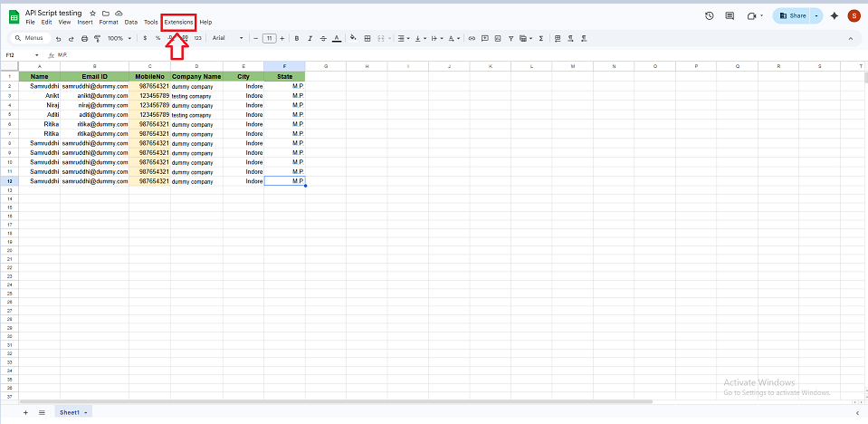The height and width of the screenshot is (424, 868).
Task: Click the Functions sigma icon
Action: click(540, 38)
